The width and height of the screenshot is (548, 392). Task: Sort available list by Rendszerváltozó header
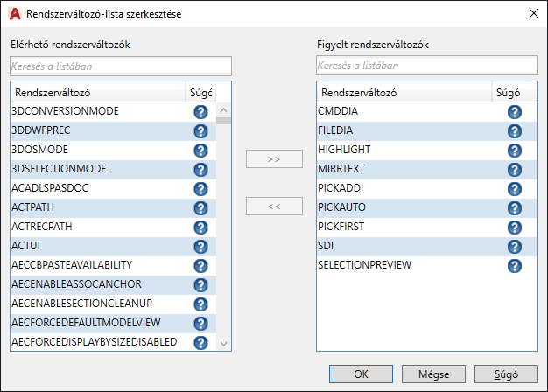pyautogui.click(x=96, y=92)
